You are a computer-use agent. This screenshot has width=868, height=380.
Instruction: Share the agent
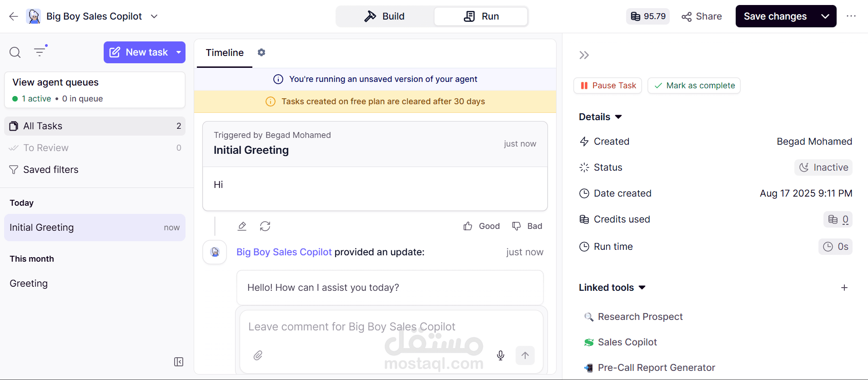click(x=702, y=16)
